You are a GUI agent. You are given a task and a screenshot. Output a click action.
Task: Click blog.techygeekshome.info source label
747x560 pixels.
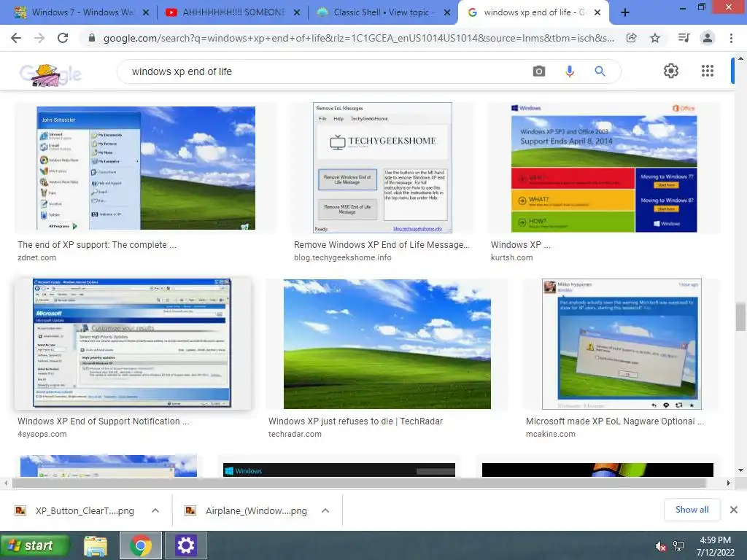click(x=343, y=257)
